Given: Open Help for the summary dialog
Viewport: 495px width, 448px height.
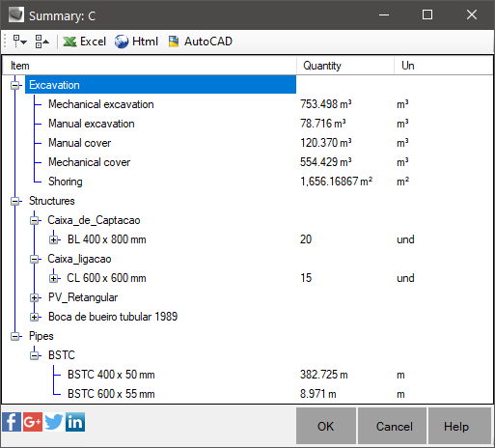Looking at the screenshot, I should pos(456,426).
